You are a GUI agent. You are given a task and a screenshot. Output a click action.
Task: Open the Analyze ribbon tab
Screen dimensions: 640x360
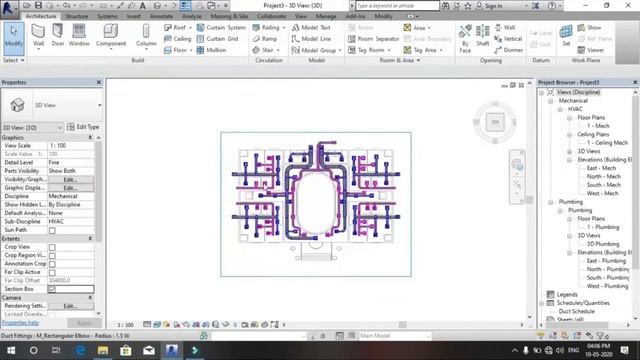192,16
